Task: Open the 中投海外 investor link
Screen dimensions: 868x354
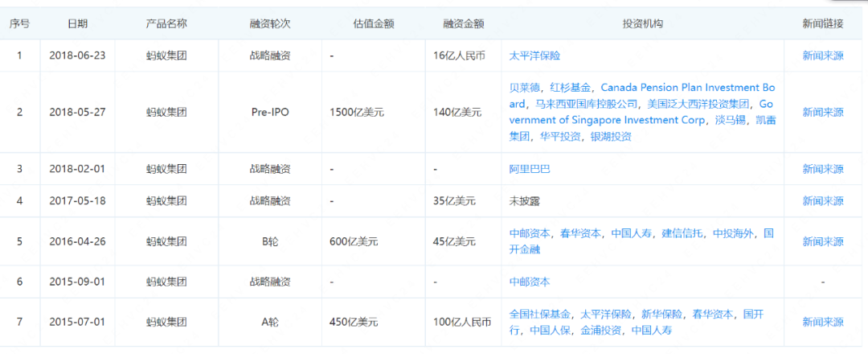Action: pos(734,233)
